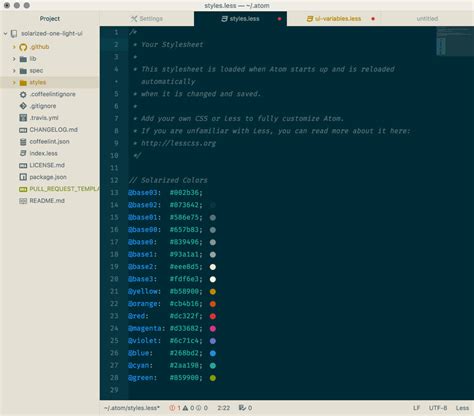The image size is (474, 416).
Task: Click the git changes icon in status bar
Action: [242, 408]
